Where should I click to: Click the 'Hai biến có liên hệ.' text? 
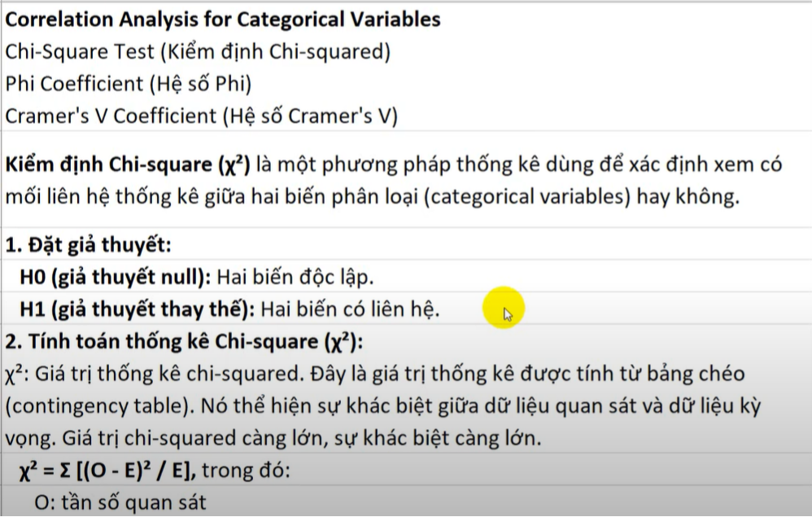click(x=352, y=309)
